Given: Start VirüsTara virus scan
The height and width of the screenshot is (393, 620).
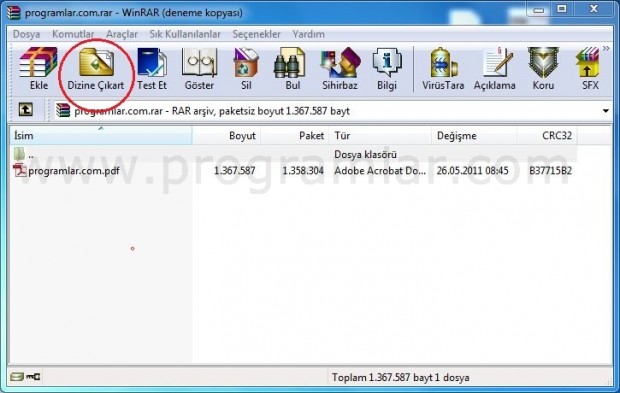Looking at the screenshot, I should point(443,68).
